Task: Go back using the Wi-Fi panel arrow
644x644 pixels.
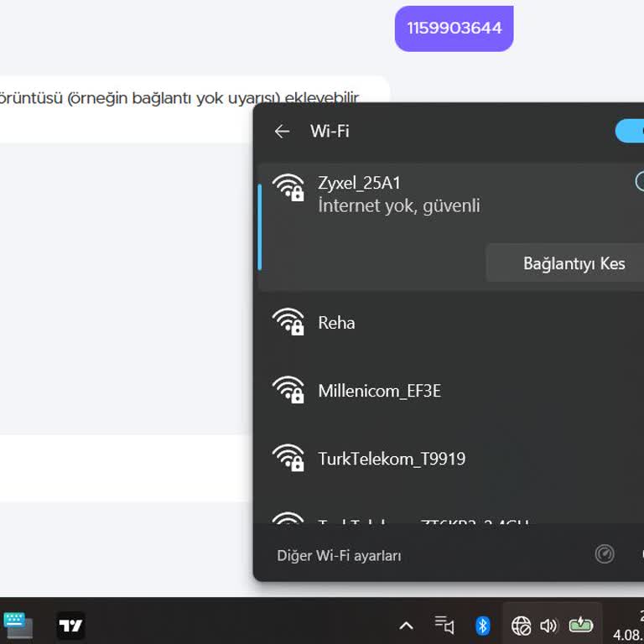Action: point(282,132)
